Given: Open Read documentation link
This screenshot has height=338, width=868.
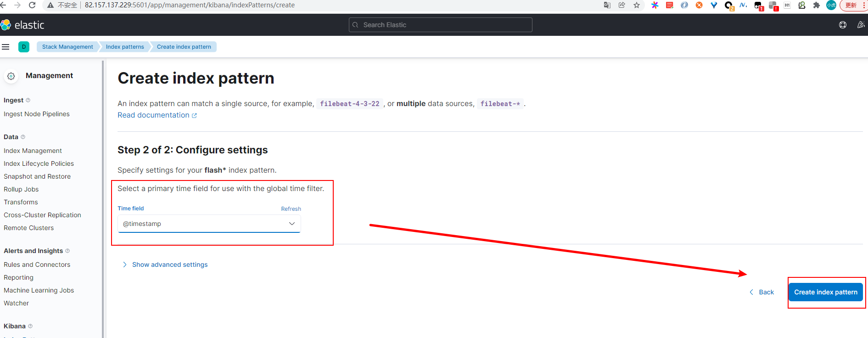Looking at the screenshot, I should tap(157, 115).
